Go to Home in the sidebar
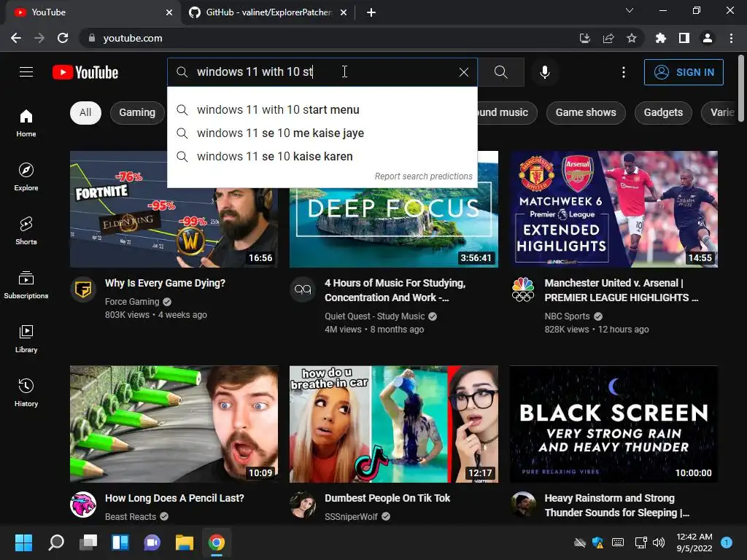The height and width of the screenshot is (560, 747). click(x=26, y=122)
